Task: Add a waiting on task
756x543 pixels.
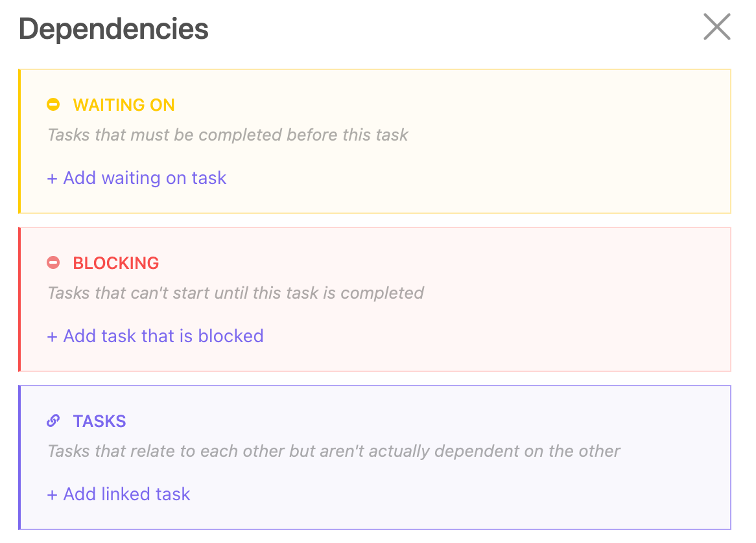Action: [137, 178]
